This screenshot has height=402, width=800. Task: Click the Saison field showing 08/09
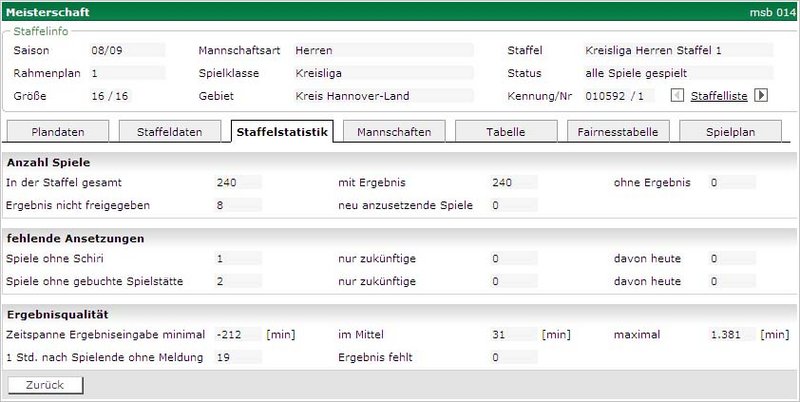point(126,49)
